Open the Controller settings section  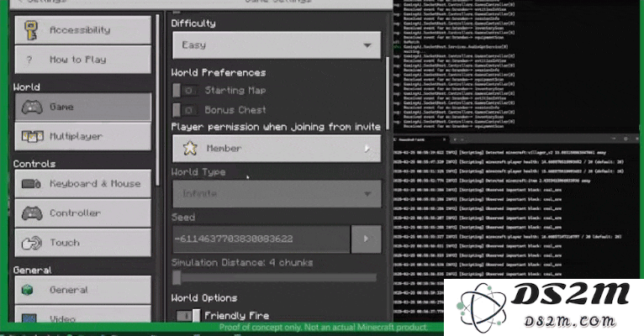pyautogui.click(x=83, y=213)
